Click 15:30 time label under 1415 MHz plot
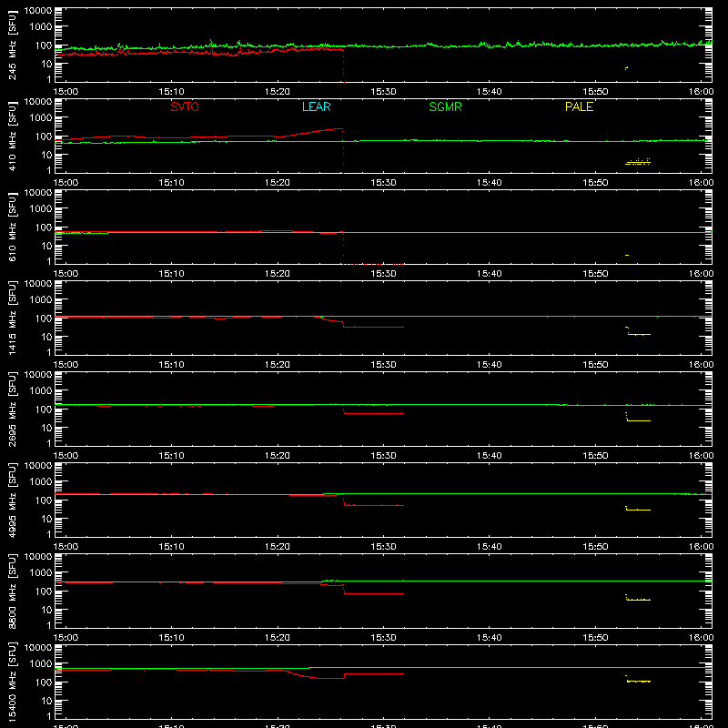This screenshot has width=728, height=728. tap(383, 365)
